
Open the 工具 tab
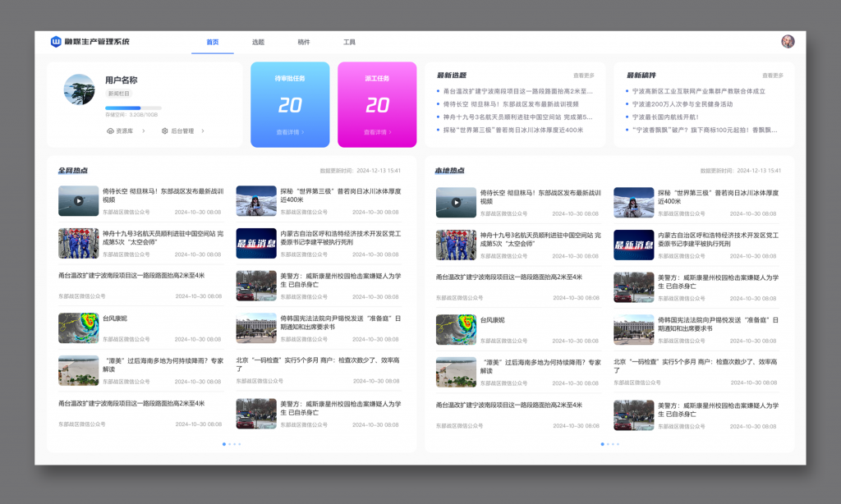point(349,42)
